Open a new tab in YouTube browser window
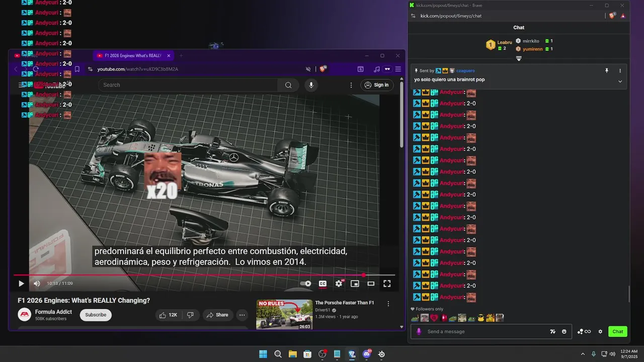This screenshot has height=362, width=644. pyautogui.click(x=181, y=56)
